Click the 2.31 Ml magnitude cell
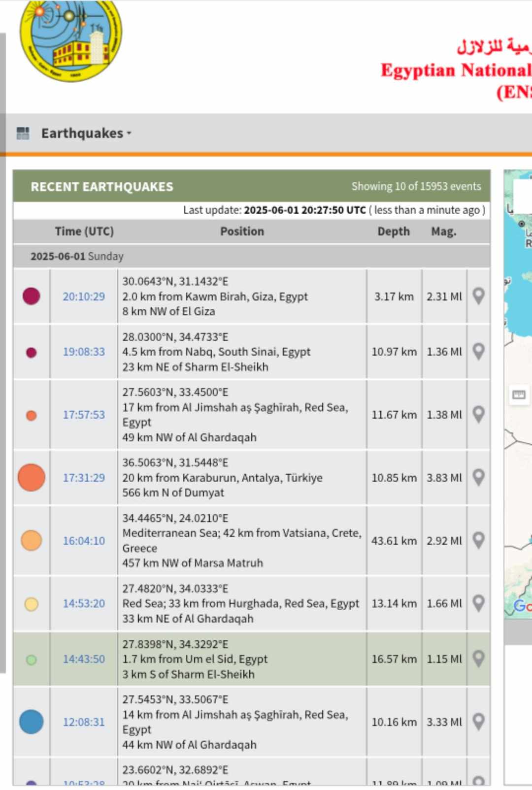Image resolution: width=532 pixels, height=790 pixels. click(444, 296)
